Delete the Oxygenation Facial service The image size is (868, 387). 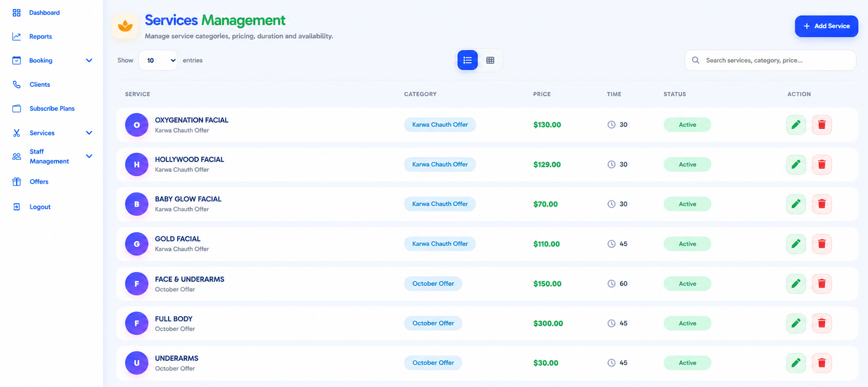tap(822, 125)
